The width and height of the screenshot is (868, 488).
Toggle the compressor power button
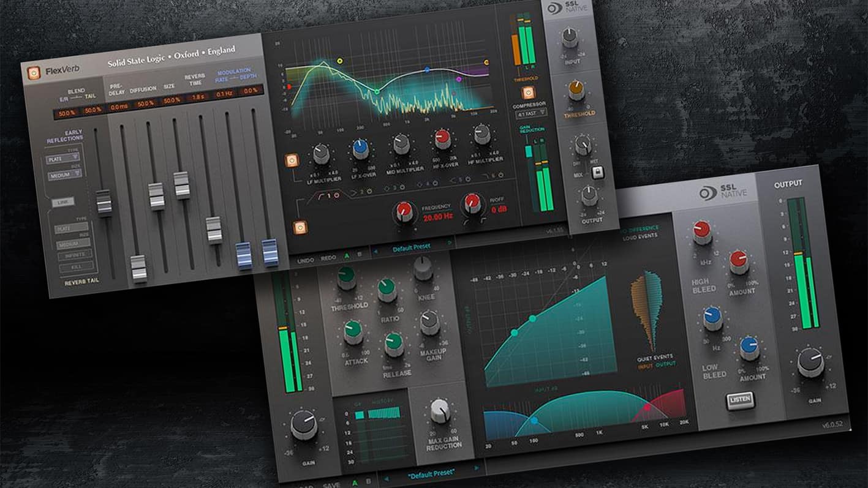pos(527,92)
